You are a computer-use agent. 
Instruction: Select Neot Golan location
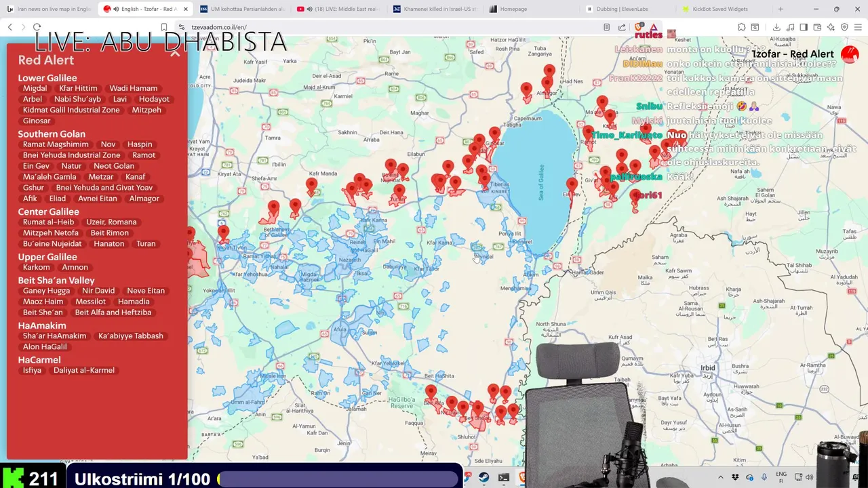coord(114,166)
